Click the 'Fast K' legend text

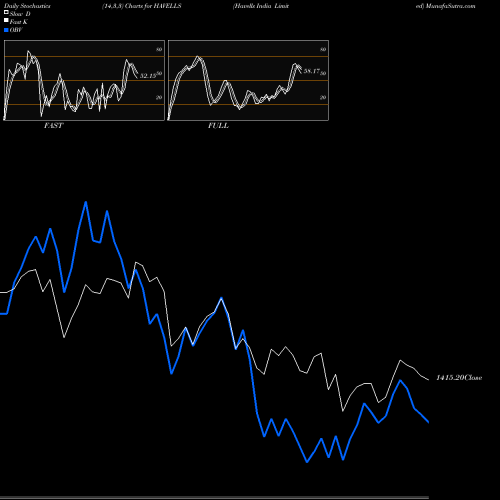tap(19, 22)
